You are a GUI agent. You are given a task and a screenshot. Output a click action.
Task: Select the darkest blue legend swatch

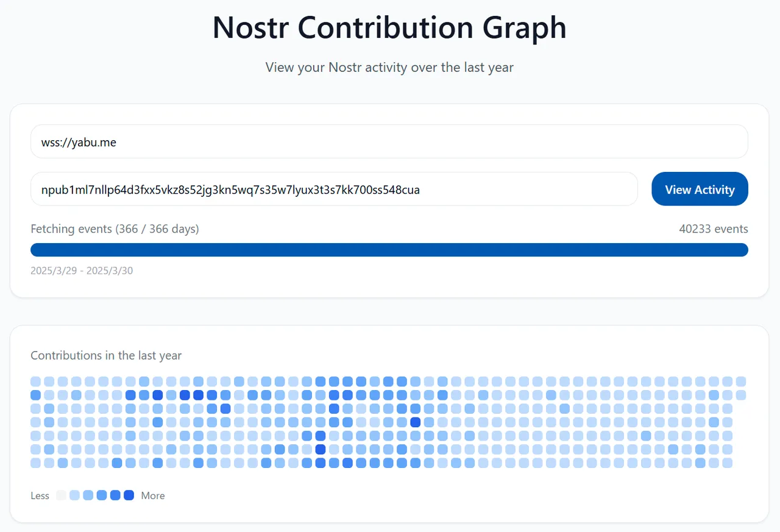[129, 495]
